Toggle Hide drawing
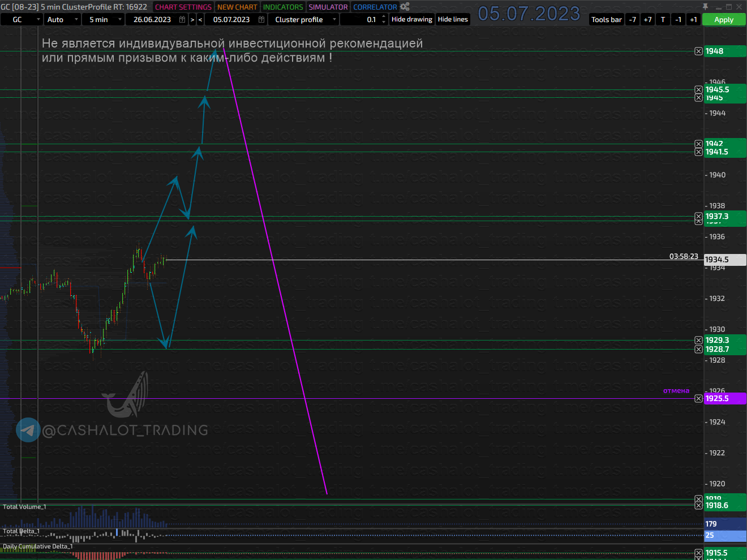Image resolution: width=747 pixels, height=560 pixels. (x=412, y=19)
